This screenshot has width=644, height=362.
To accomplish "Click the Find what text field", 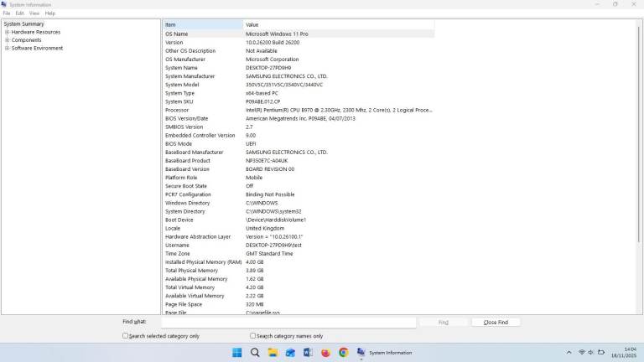I will 288,322.
